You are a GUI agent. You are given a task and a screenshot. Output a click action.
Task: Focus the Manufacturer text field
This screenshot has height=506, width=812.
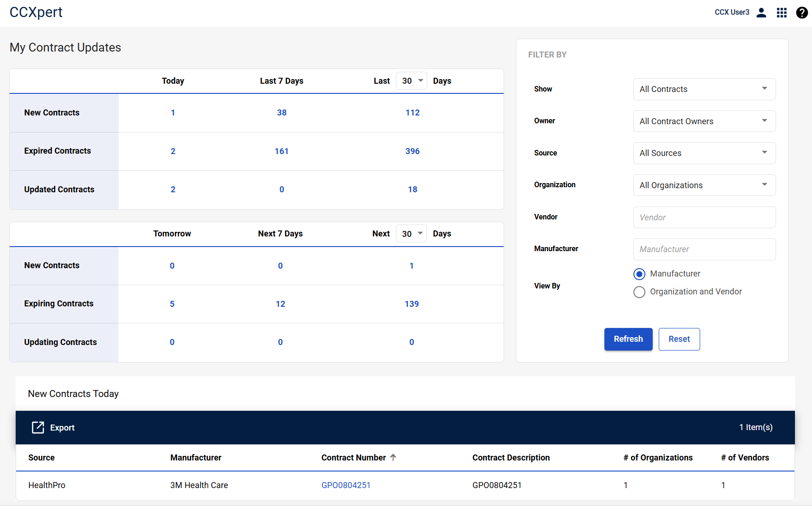click(704, 249)
